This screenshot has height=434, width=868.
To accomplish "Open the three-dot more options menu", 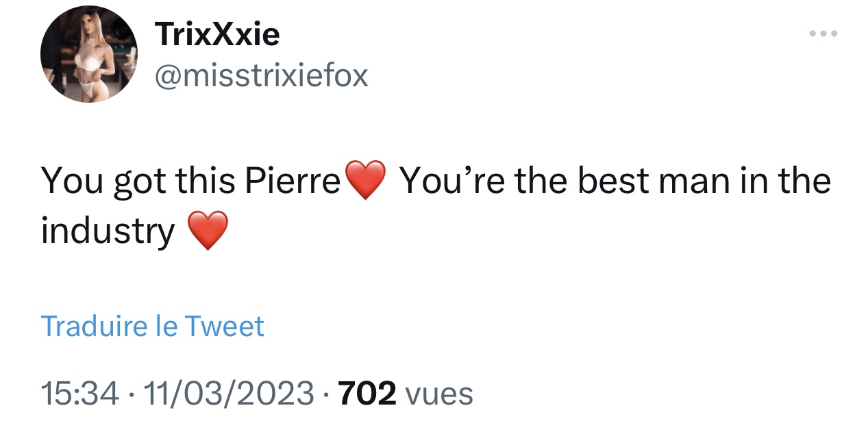I will [823, 34].
